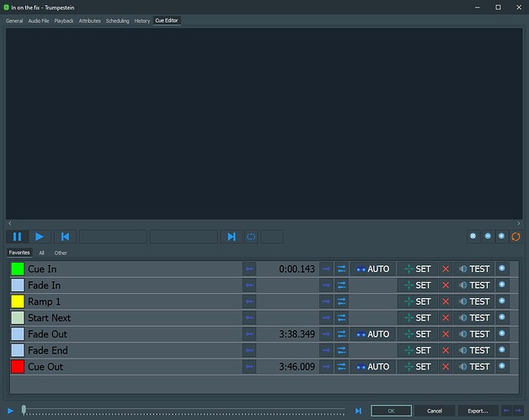This screenshot has height=420, width=529.
Task: Click the red Cue Out color swatch
Action: 18,367
